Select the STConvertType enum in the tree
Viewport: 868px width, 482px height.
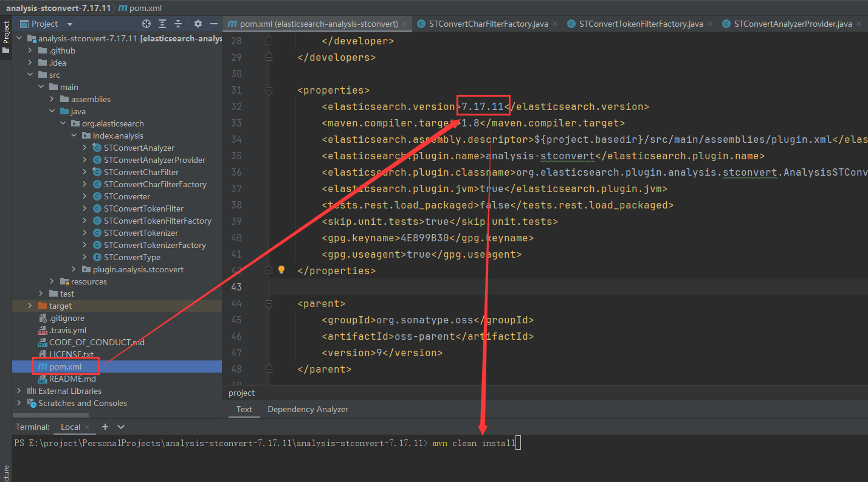(132, 257)
